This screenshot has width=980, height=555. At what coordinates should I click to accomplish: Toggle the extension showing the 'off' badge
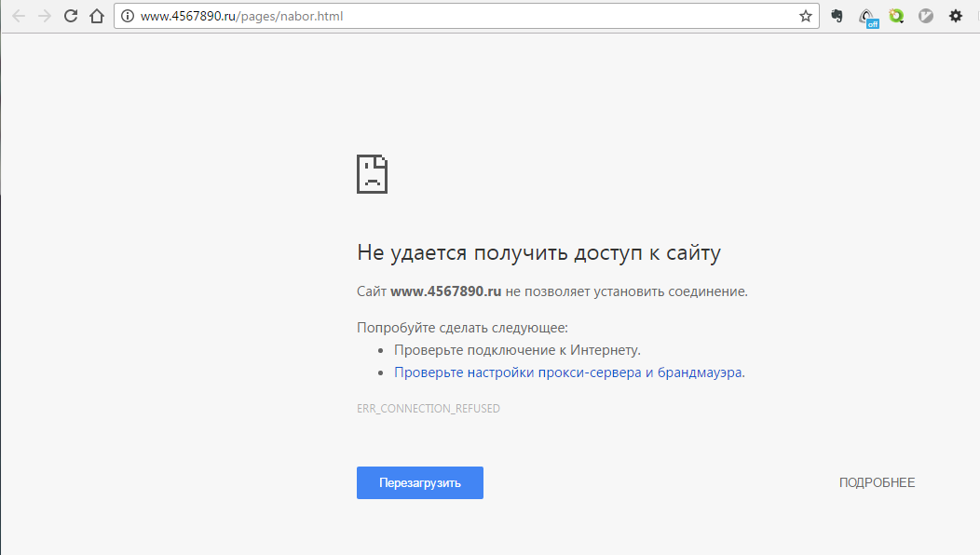point(867,17)
